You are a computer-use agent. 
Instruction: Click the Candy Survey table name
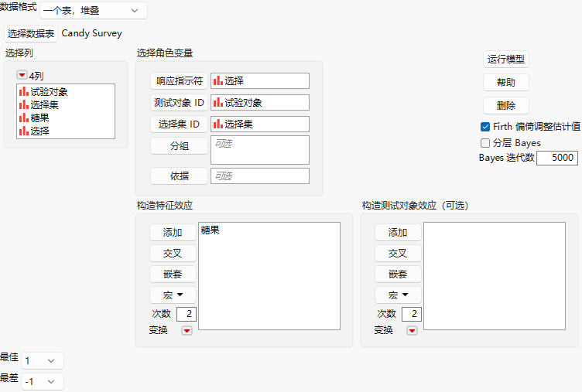tap(91, 33)
